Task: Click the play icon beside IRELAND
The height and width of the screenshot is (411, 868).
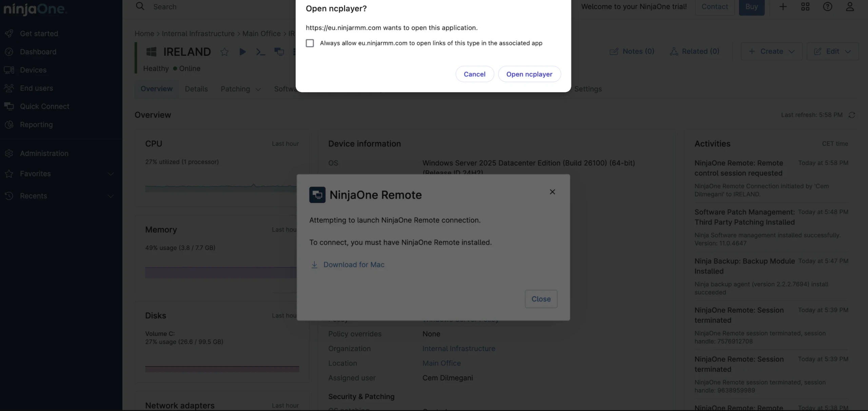Action: click(x=242, y=52)
